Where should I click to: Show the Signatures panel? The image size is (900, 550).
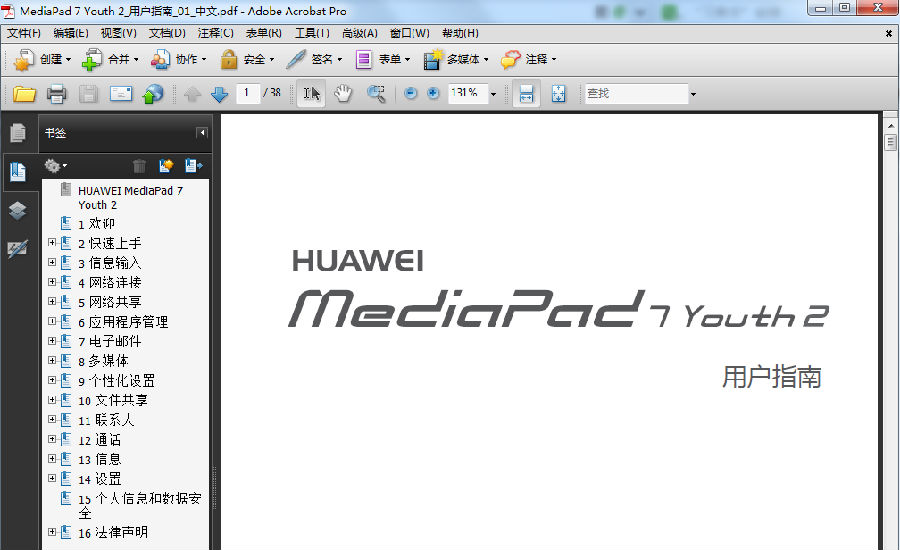pyautogui.click(x=18, y=249)
